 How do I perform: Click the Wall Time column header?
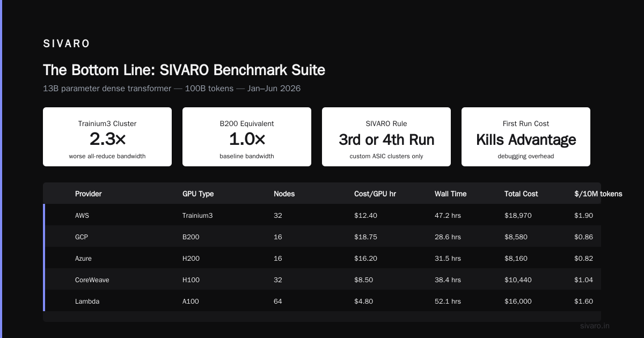coord(451,194)
